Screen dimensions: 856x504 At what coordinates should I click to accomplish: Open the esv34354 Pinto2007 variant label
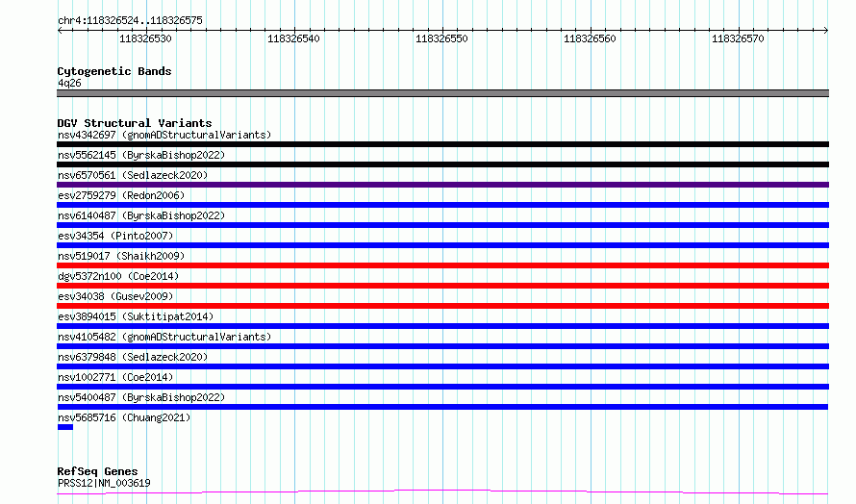115,236
